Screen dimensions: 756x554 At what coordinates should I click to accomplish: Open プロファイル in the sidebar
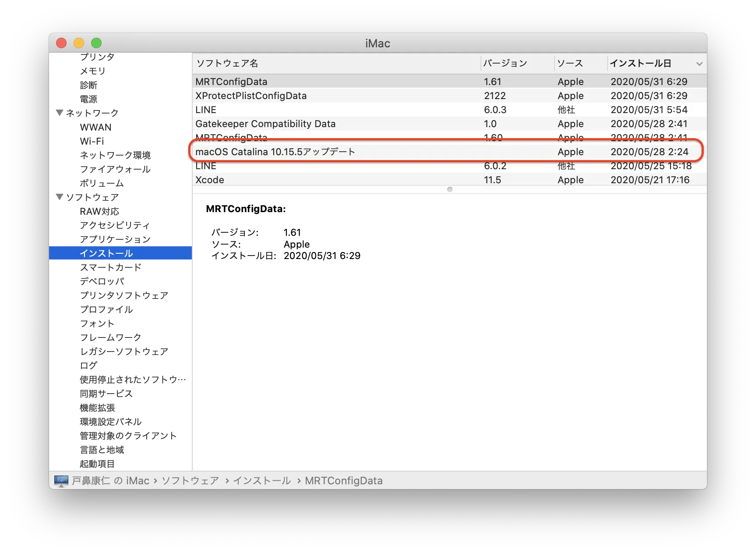[x=106, y=309]
